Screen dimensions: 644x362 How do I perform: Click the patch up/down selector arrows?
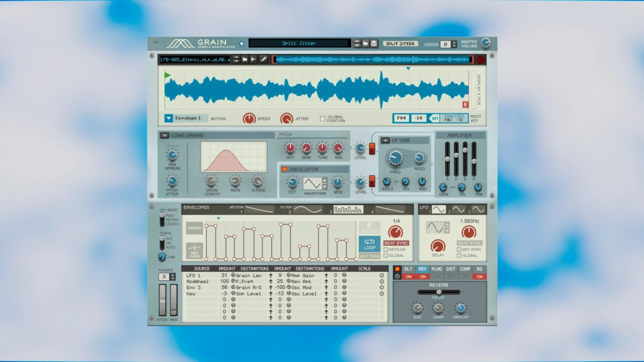point(357,43)
